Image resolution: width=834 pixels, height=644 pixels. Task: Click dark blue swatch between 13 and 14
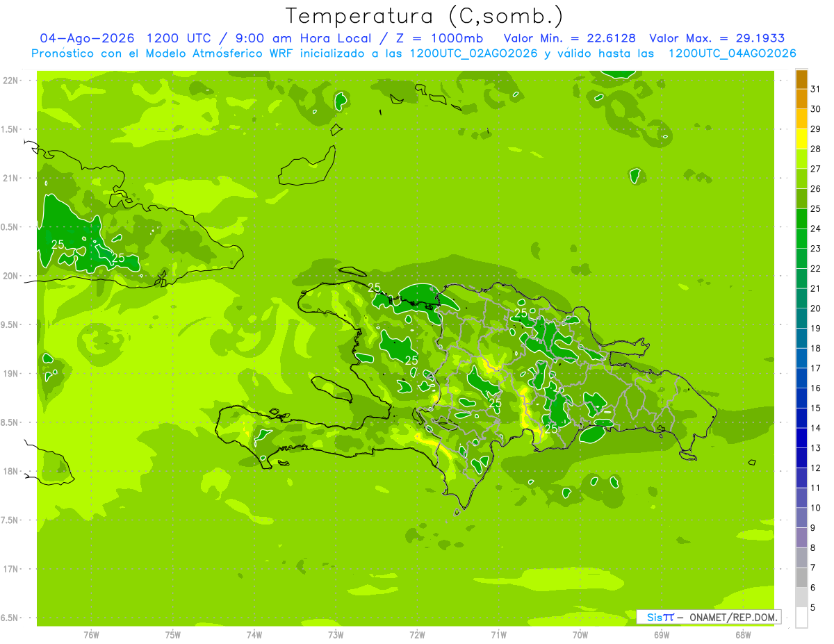[801, 438]
